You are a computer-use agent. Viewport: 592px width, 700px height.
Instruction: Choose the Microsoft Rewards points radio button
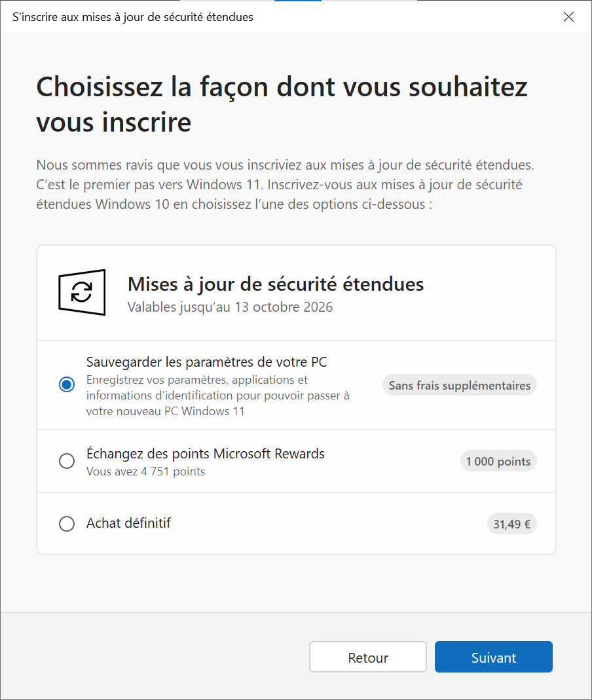[67, 461]
